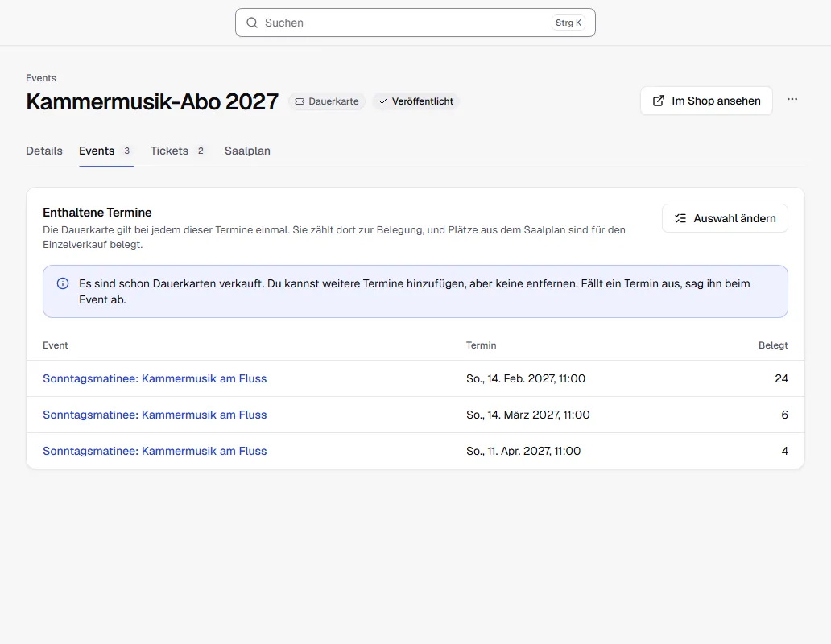The width and height of the screenshot is (831, 644).
Task: Click the Im Shop ansehen button
Action: 706,101
